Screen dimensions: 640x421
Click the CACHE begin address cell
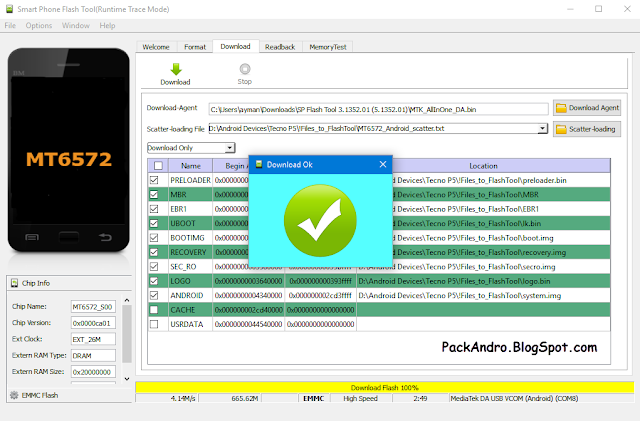click(249, 310)
